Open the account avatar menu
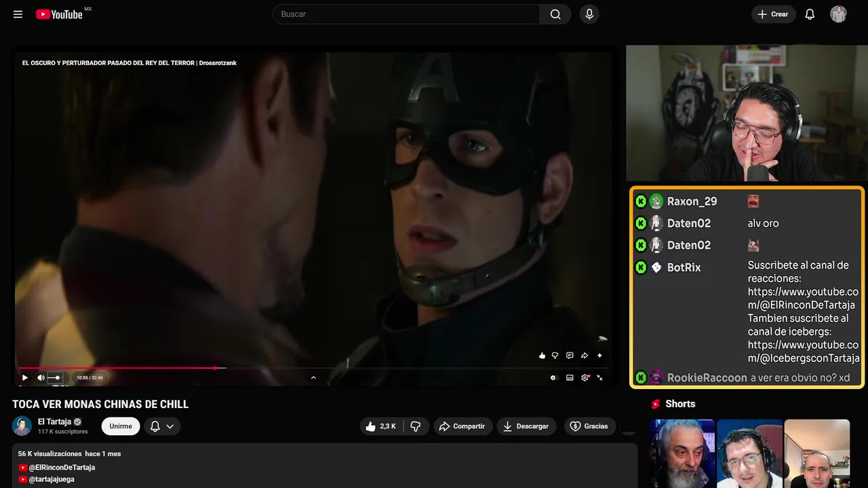 [x=838, y=14]
